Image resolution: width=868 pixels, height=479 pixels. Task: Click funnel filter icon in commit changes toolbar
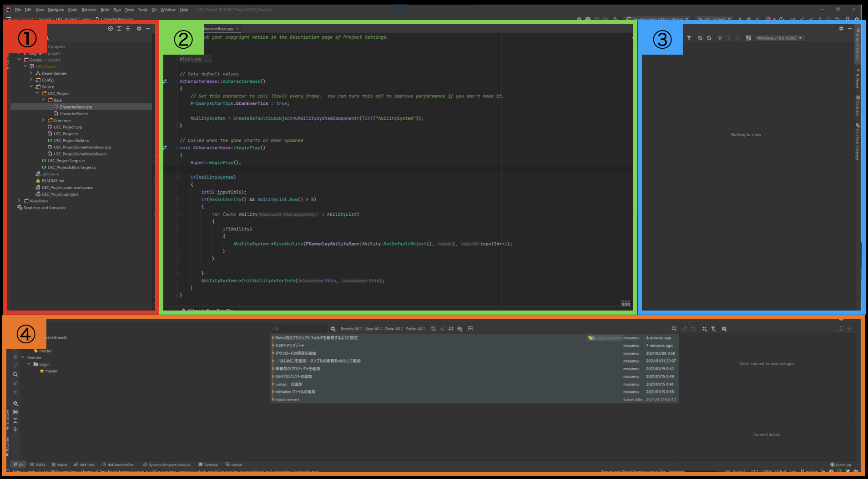coord(713,329)
